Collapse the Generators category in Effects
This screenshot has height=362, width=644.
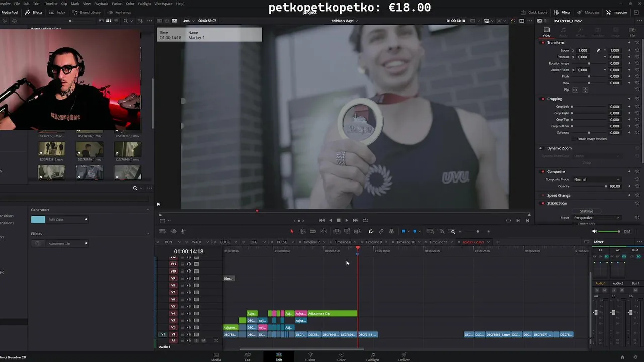click(148, 210)
